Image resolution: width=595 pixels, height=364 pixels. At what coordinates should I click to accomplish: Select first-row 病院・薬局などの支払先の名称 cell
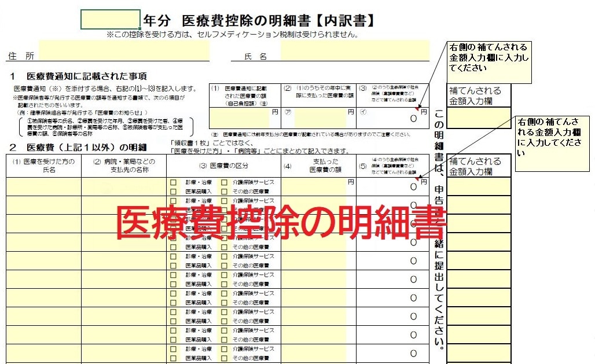point(124,187)
